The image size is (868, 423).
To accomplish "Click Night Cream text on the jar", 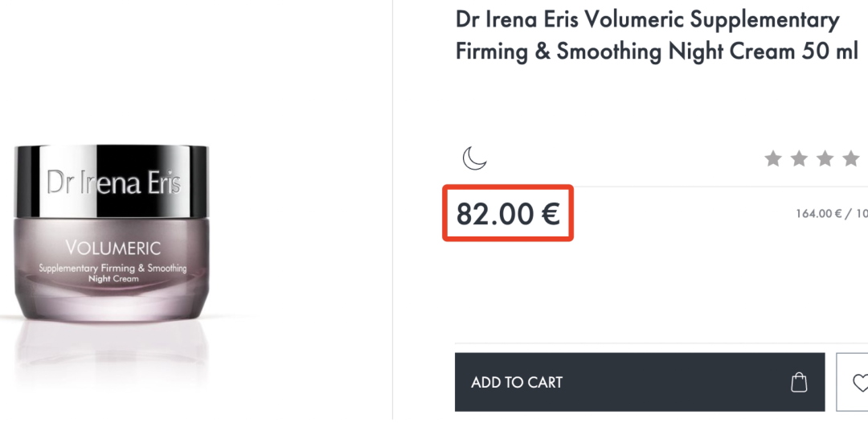I will (x=113, y=278).
